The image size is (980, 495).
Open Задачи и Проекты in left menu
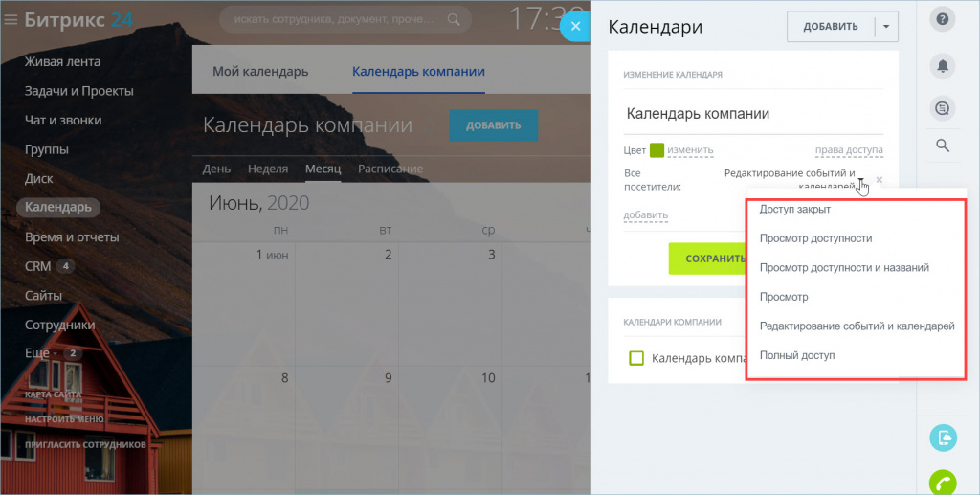tap(79, 91)
